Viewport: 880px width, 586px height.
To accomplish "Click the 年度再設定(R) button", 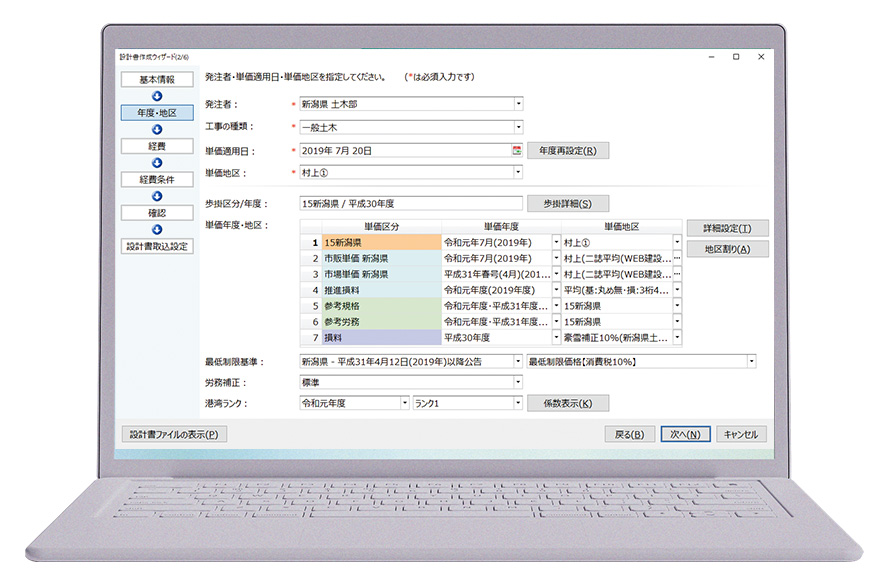I will pyautogui.click(x=567, y=151).
